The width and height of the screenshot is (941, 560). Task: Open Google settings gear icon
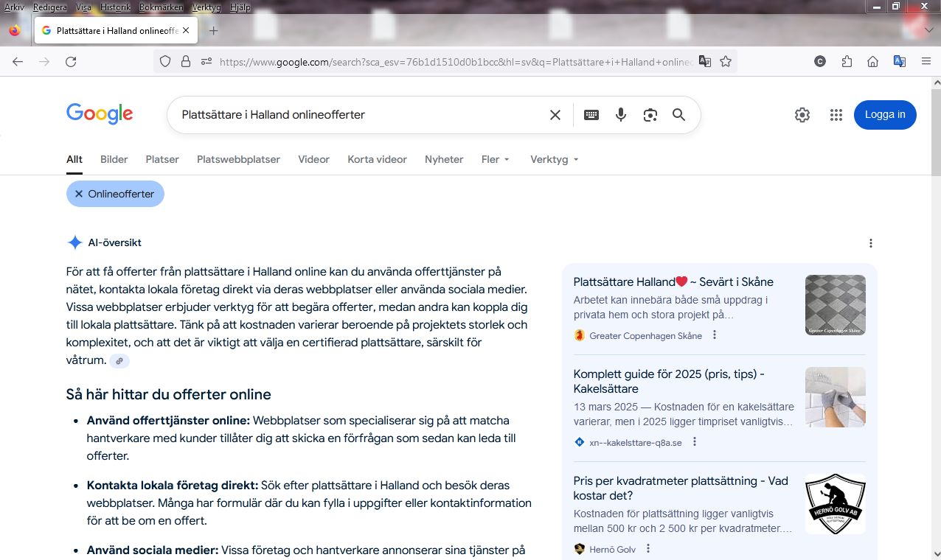coord(802,115)
